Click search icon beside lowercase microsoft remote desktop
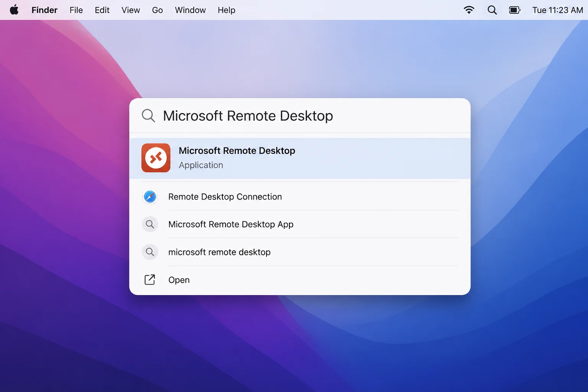Screen dimensions: 588x392 pos(150,252)
